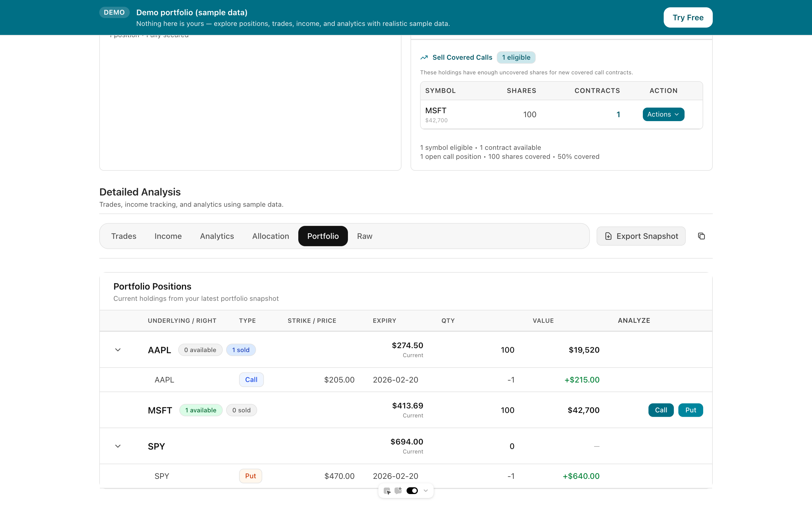Image resolution: width=812 pixels, height=507 pixels.
Task: Open the Actions dropdown for MSFT
Action: [663, 114]
